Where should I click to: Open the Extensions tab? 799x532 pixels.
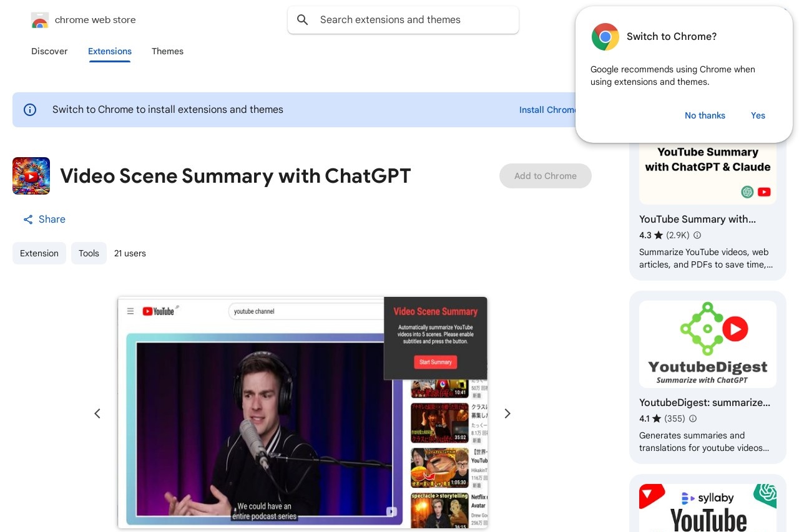point(110,51)
